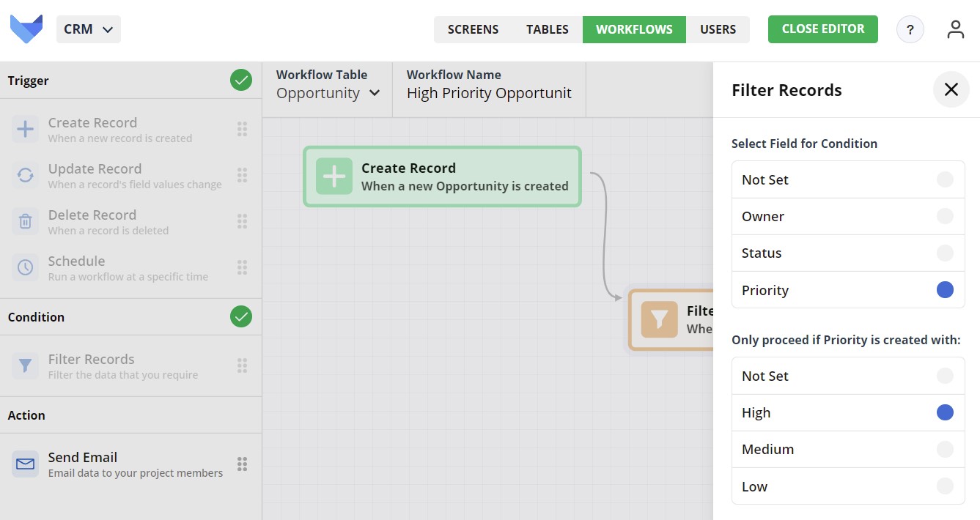
Task: Click the Trigger section heading
Action: point(29,81)
